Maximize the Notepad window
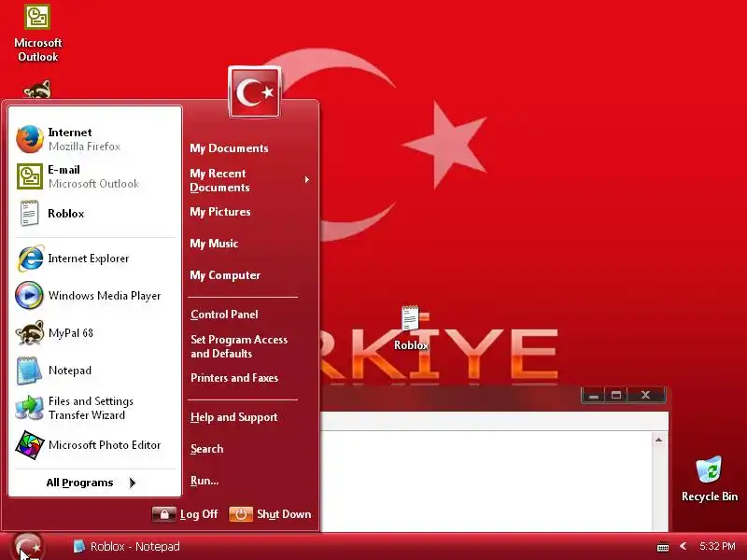747x560 pixels. [616, 395]
